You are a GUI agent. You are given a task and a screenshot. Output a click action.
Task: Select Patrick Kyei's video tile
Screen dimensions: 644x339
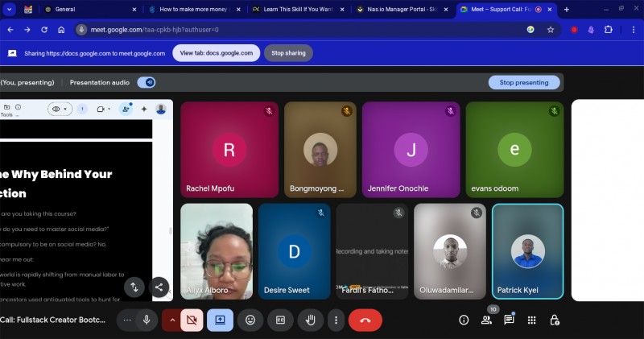(x=527, y=251)
